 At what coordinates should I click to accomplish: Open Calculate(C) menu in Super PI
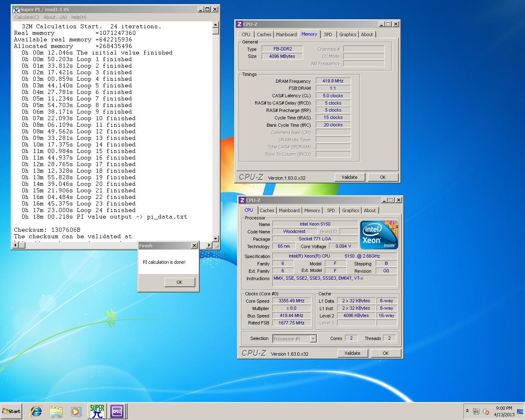27,17
